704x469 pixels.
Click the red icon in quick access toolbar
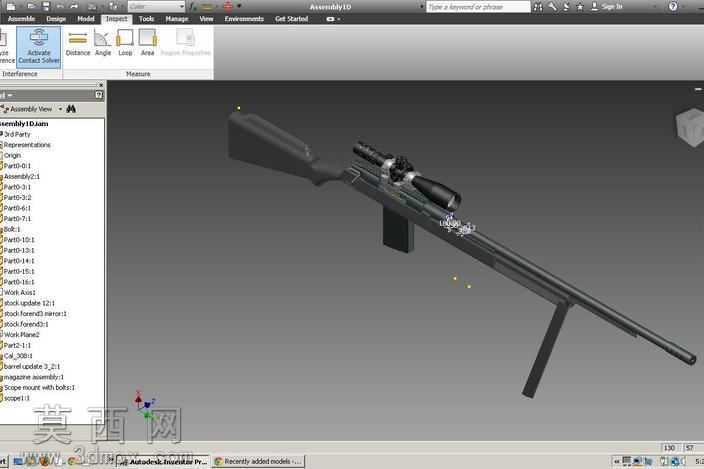[x=228, y=6]
